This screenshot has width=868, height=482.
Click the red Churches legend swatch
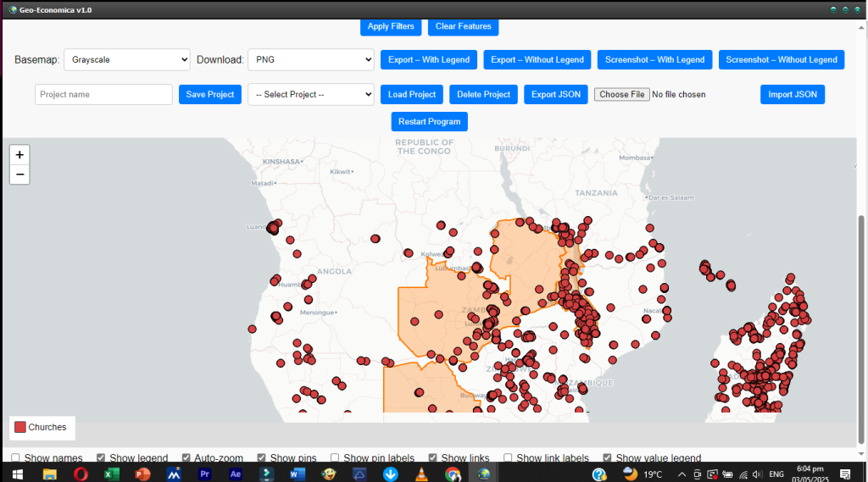tap(20, 428)
